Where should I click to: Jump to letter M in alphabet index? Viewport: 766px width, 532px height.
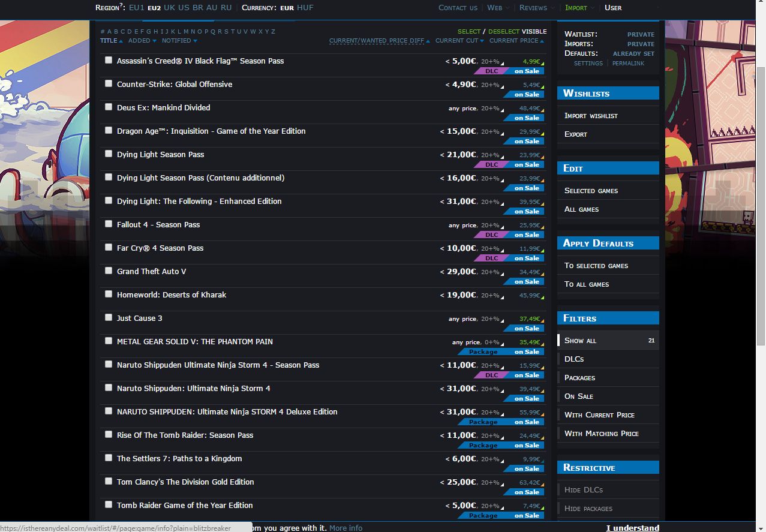[186, 32]
